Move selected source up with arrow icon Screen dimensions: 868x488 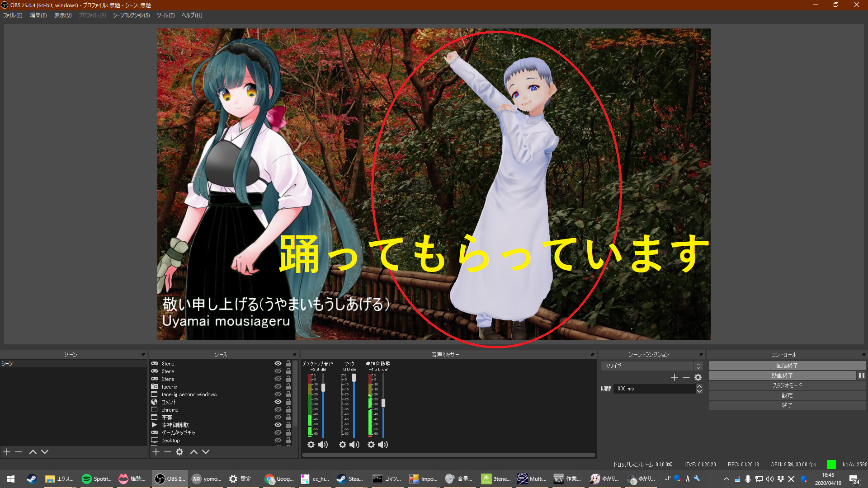(x=193, y=452)
